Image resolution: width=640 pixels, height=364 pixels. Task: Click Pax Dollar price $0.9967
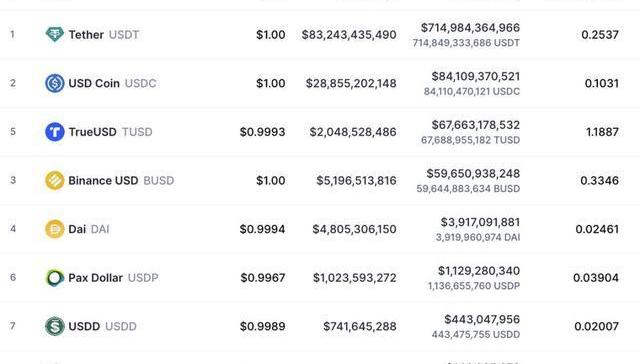[263, 277]
